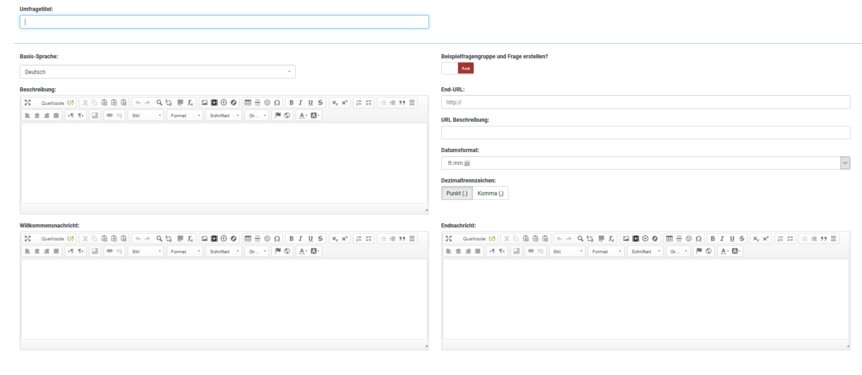This screenshot has height=375, width=862.
Task: Toggle bold in Endnachricht editor
Action: pyautogui.click(x=712, y=239)
